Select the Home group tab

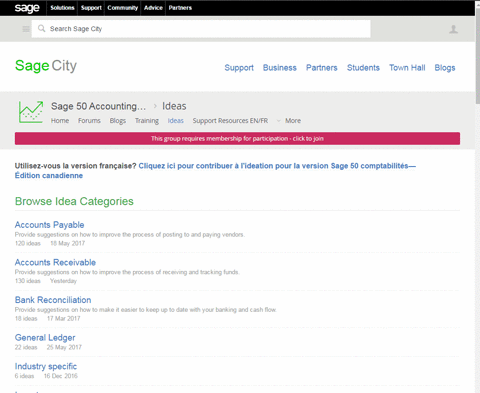coord(60,121)
